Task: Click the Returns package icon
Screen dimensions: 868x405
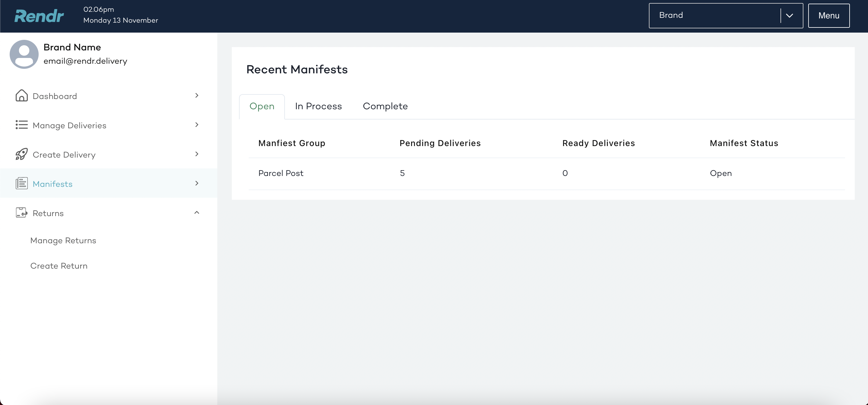Action: click(21, 213)
